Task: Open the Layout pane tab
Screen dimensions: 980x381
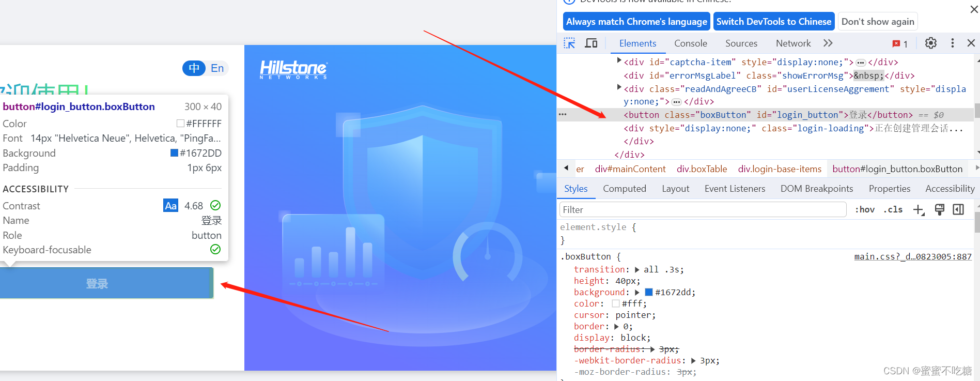Action: (x=676, y=189)
